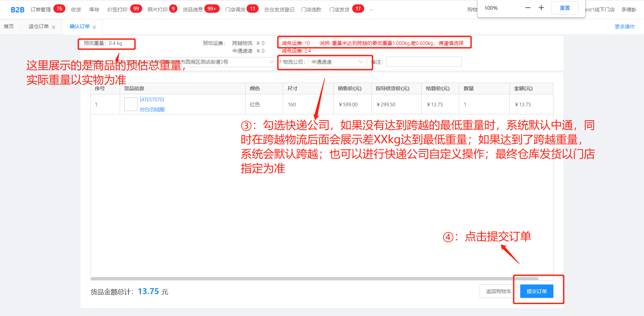Click the B2B logo

17,10
